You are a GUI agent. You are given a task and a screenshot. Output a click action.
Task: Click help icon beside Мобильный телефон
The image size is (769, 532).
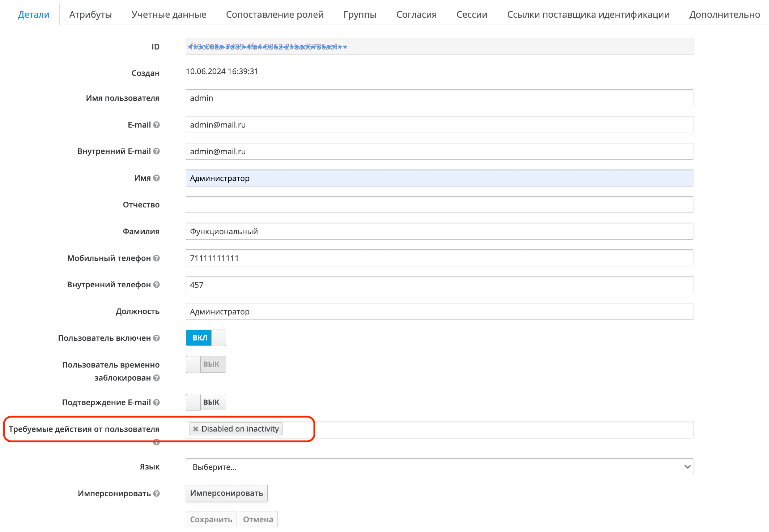(x=156, y=258)
